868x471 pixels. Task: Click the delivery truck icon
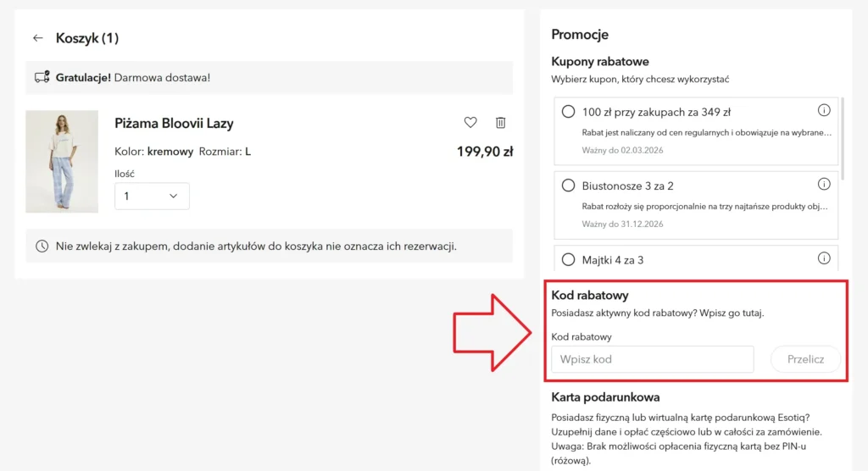[42, 77]
